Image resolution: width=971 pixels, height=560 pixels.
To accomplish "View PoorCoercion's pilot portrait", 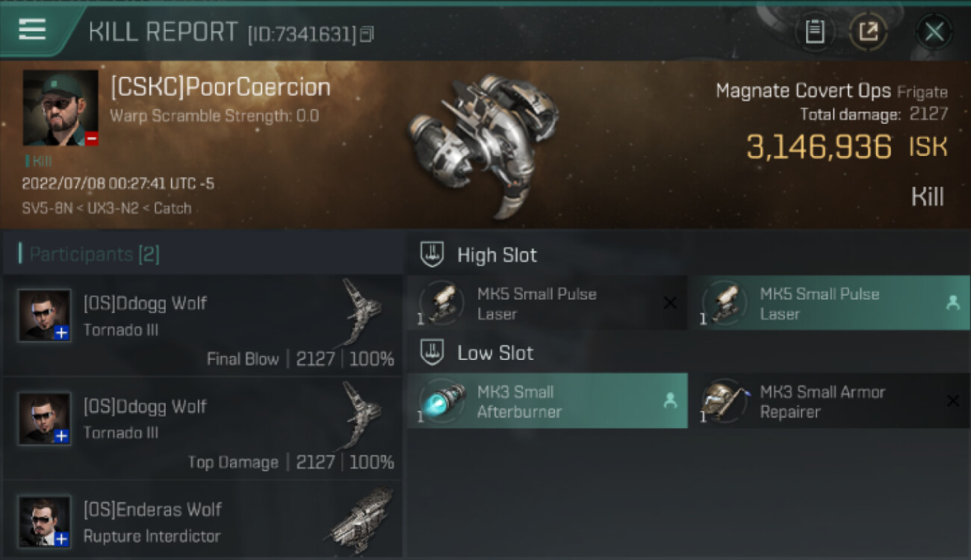I will [61, 108].
